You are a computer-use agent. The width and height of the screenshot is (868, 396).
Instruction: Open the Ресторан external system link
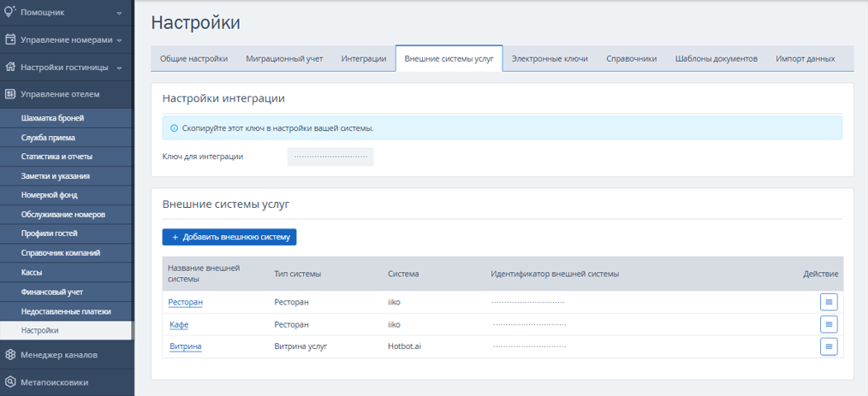click(x=186, y=302)
